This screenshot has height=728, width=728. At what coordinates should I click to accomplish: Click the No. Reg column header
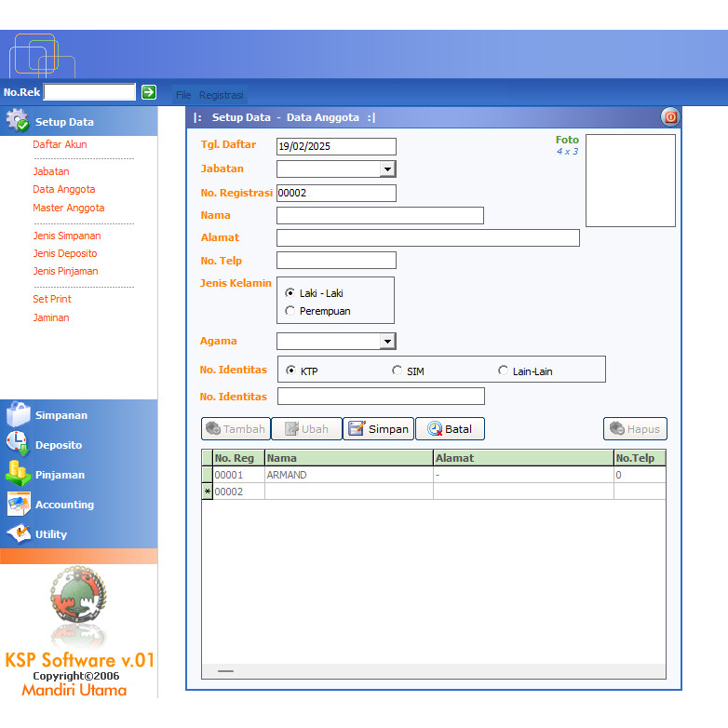pos(238,458)
